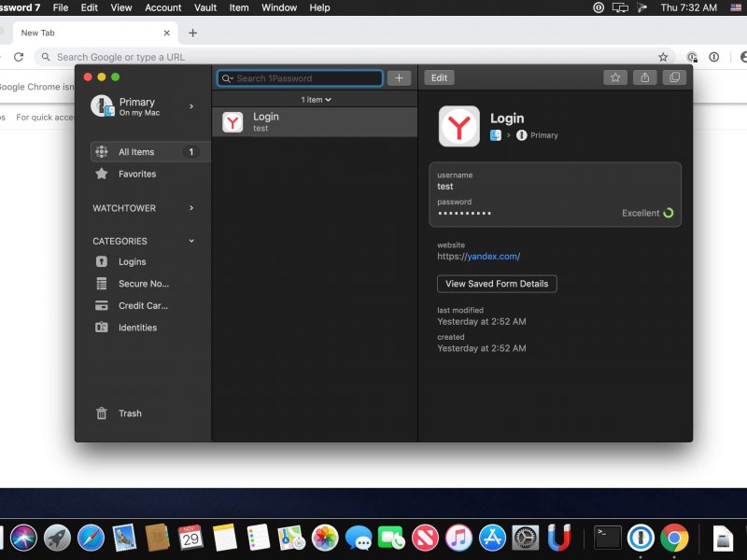747x560 pixels.
Task: Select the Login test item in list
Action: click(315, 122)
